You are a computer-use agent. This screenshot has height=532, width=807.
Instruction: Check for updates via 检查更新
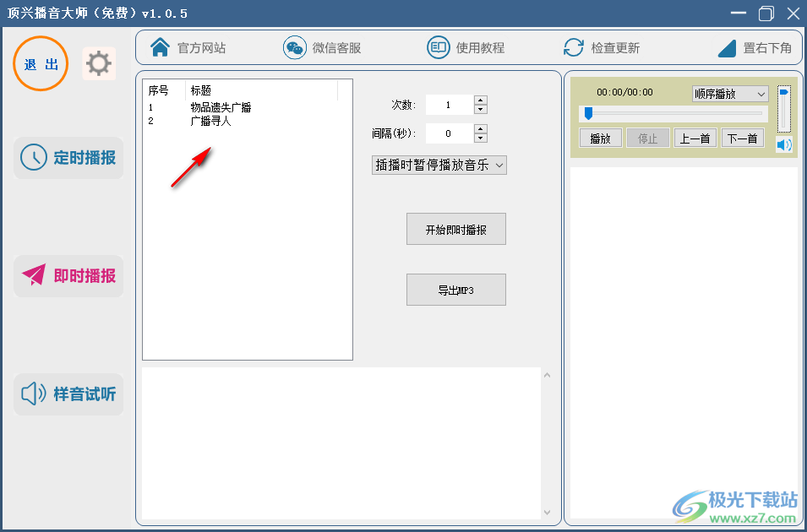(x=603, y=47)
